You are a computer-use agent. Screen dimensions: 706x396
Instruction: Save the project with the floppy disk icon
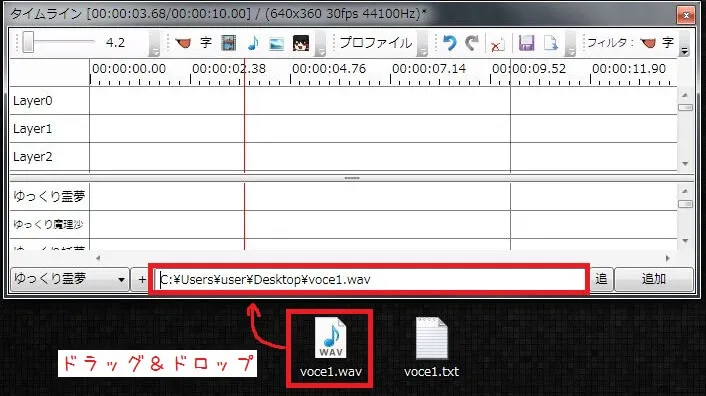(526, 43)
